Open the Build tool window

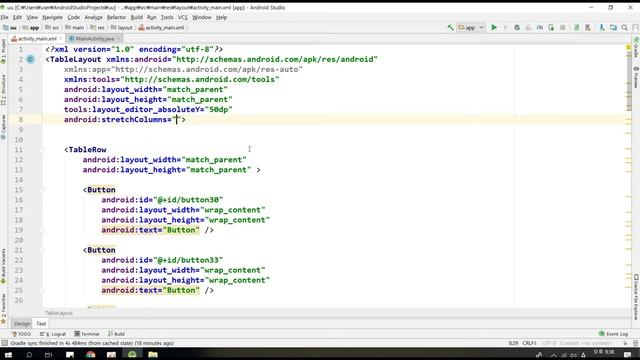116,334
